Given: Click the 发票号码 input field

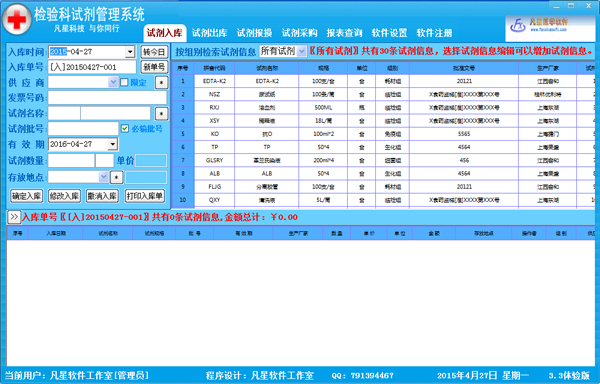Looking at the screenshot, I should 108,98.
